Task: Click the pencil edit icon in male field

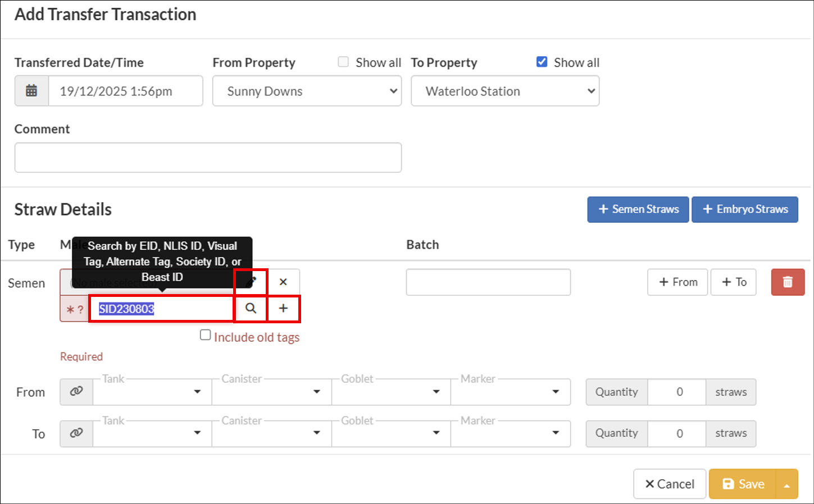Action: [251, 282]
